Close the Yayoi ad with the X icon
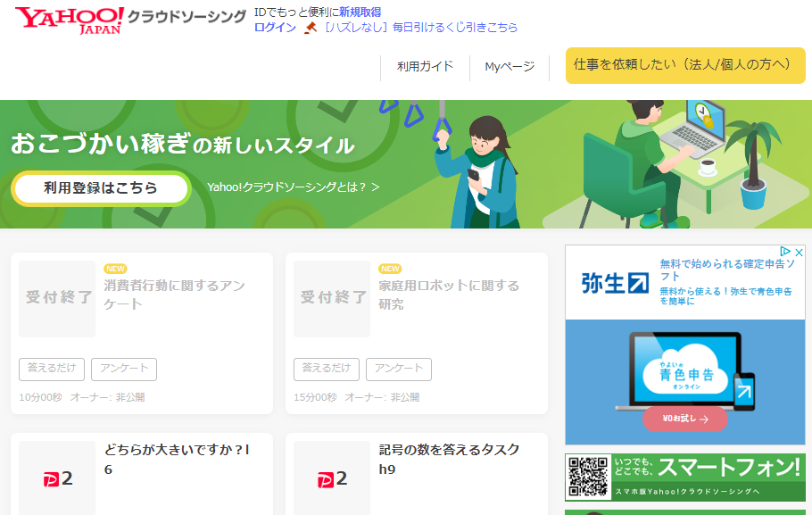The height and width of the screenshot is (515, 812). 800,253
